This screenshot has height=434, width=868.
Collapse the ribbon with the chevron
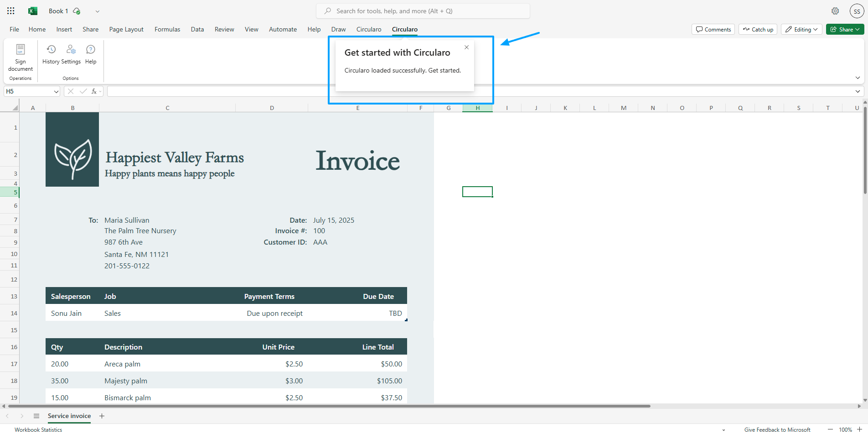(x=858, y=78)
